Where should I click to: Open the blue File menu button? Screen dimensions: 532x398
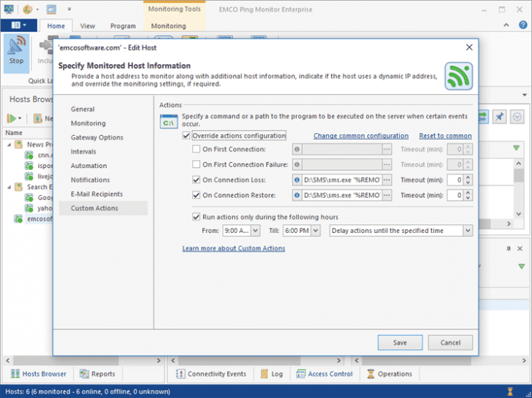(19, 25)
